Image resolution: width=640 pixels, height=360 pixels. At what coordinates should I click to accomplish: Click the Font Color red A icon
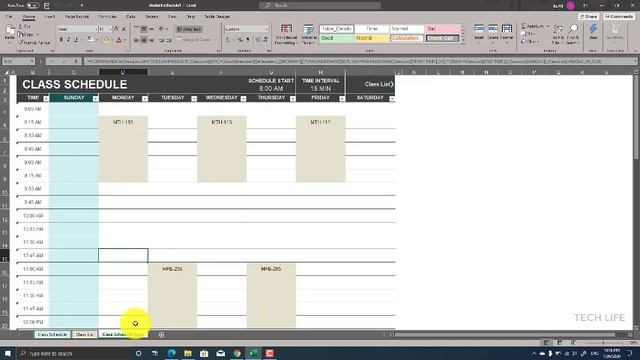[119, 40]
